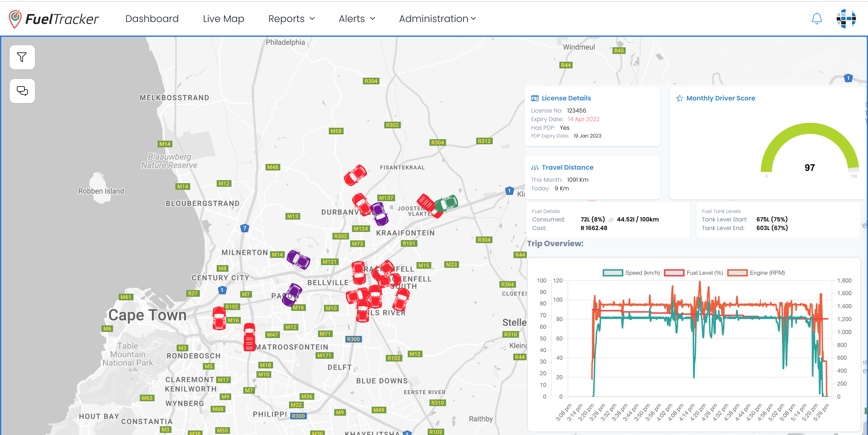
Task: Select the red truck marker near Matroosfontein
Action: click(249, 337)
